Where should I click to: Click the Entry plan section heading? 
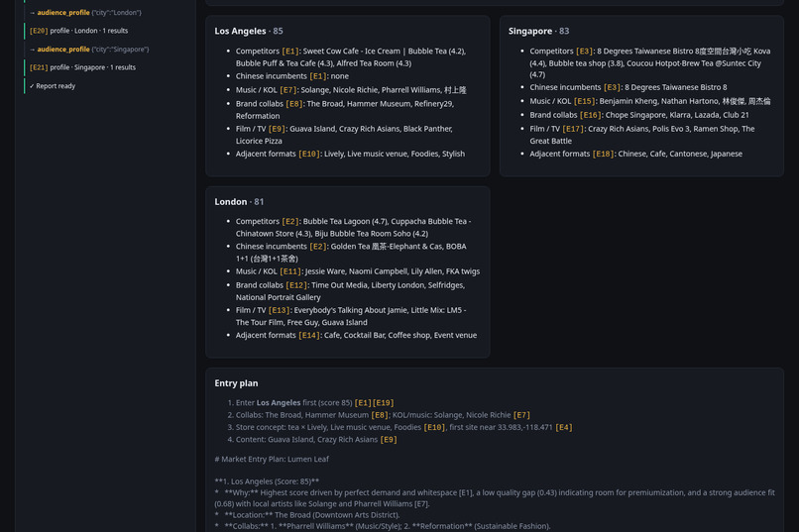point(236,382)
